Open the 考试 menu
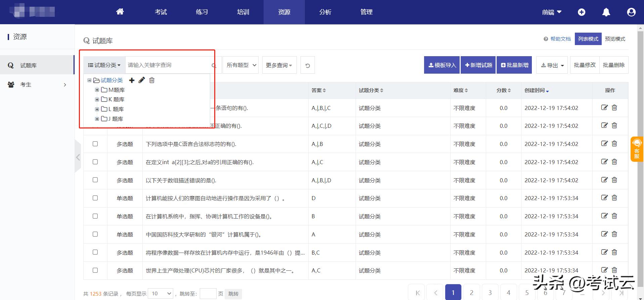Viewport: 644px width, 300px height. pos(161,12)
